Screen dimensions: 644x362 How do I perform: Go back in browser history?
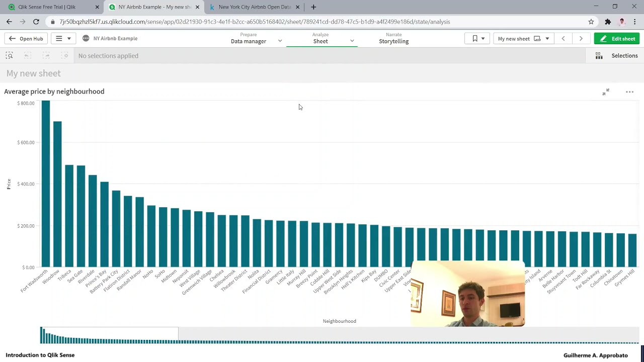point(9,22)
